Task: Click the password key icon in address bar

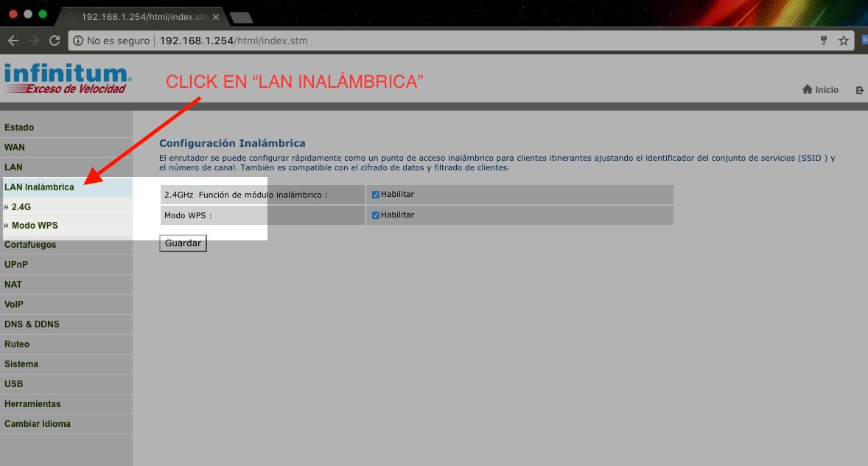Action: (x=824, y=41)
